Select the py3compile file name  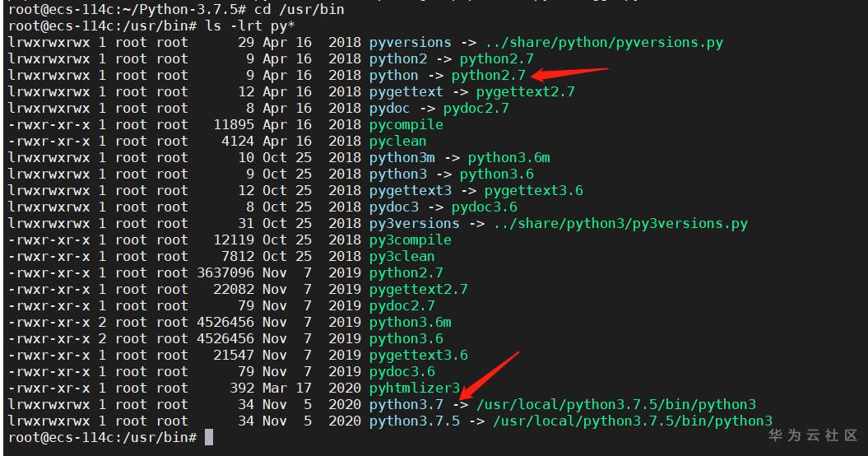click(410, 240)
